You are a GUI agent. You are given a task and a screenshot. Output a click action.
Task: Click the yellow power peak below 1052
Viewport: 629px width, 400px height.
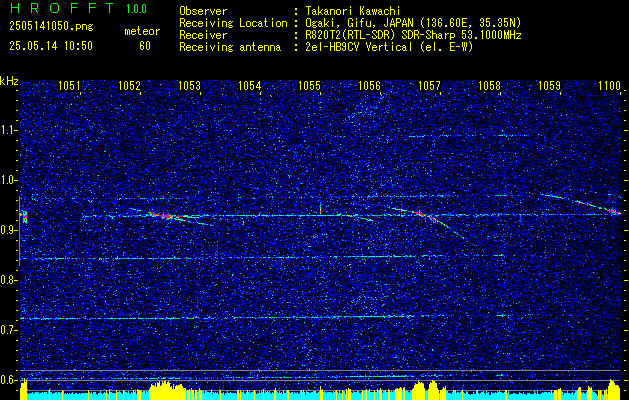pyautogui.click(x=166, y=390)
